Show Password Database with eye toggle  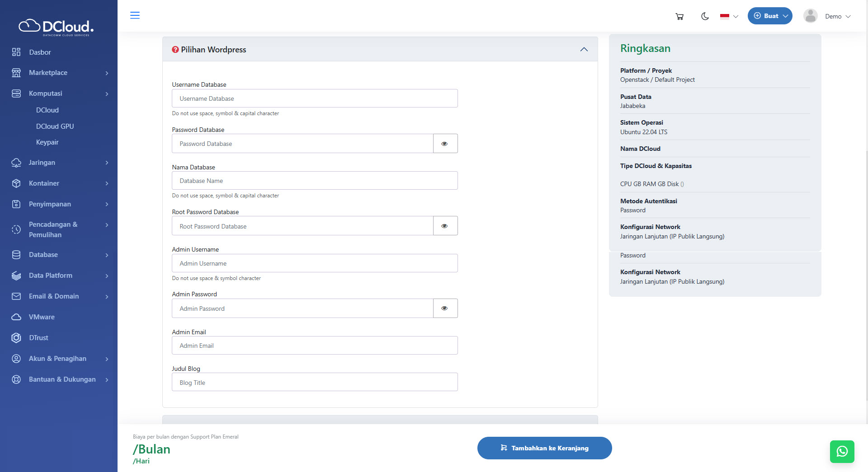click(x=445, y=144)
